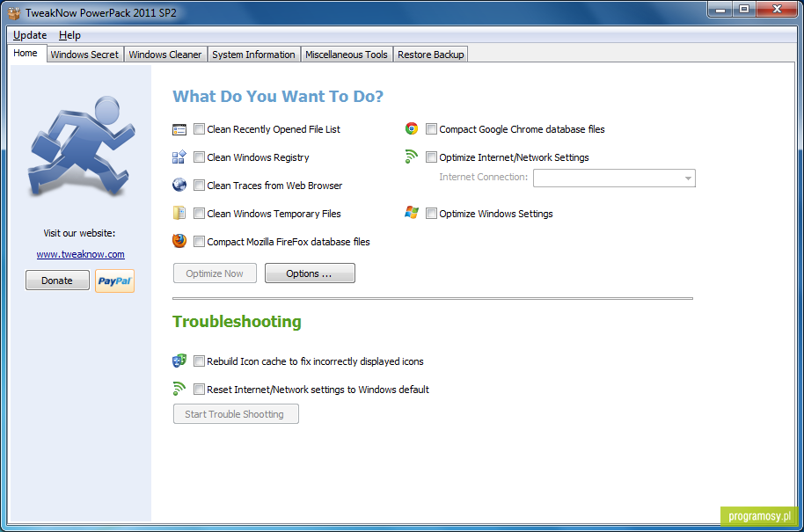Minimize the TweakNow PowerPack window

(x=721, y=10)
